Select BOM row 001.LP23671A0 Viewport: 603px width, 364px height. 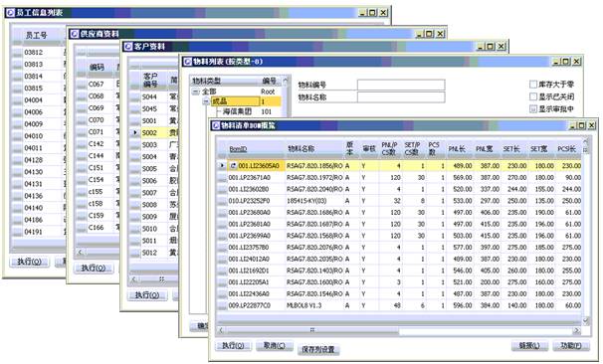pyautogui.click(x=399, y=178)
